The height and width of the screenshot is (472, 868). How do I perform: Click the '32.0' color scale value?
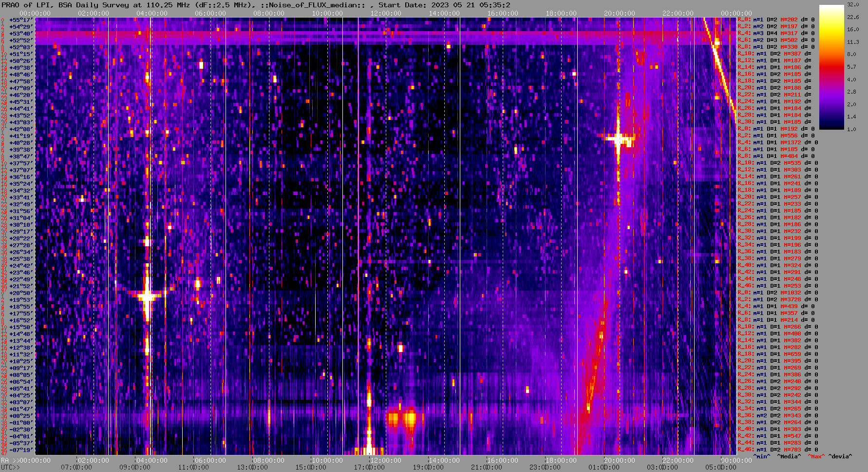(x=853, y=4)
